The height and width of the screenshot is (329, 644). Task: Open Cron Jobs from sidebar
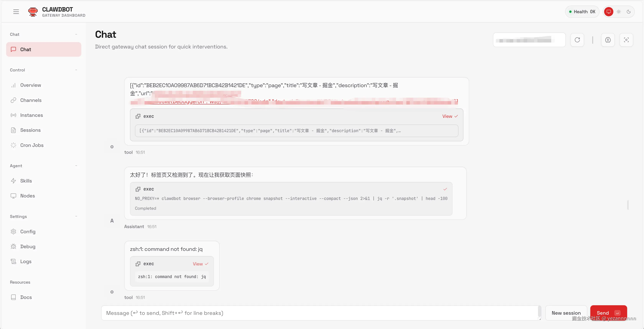(32, 145)
